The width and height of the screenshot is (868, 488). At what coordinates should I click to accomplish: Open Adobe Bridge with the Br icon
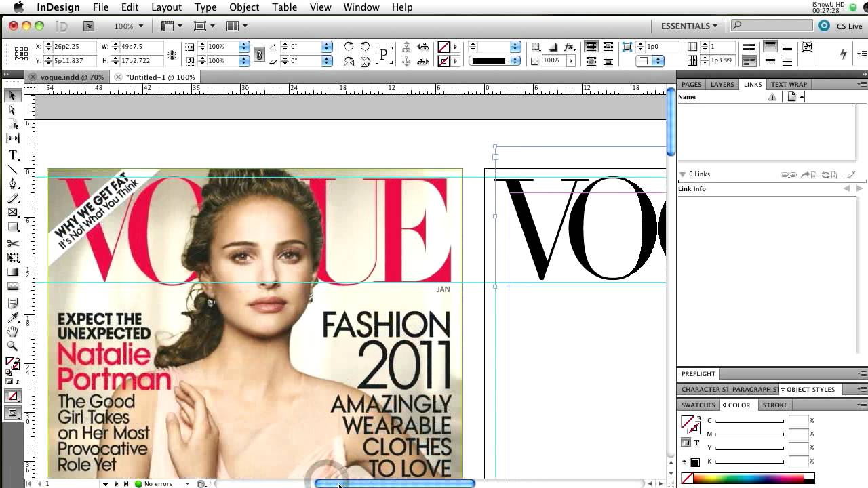coord(88,26)
